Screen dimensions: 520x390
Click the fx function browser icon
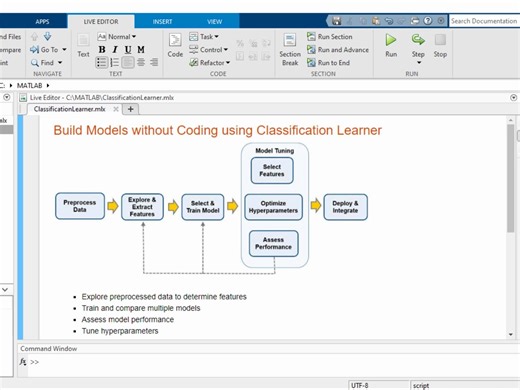point(23,361)
